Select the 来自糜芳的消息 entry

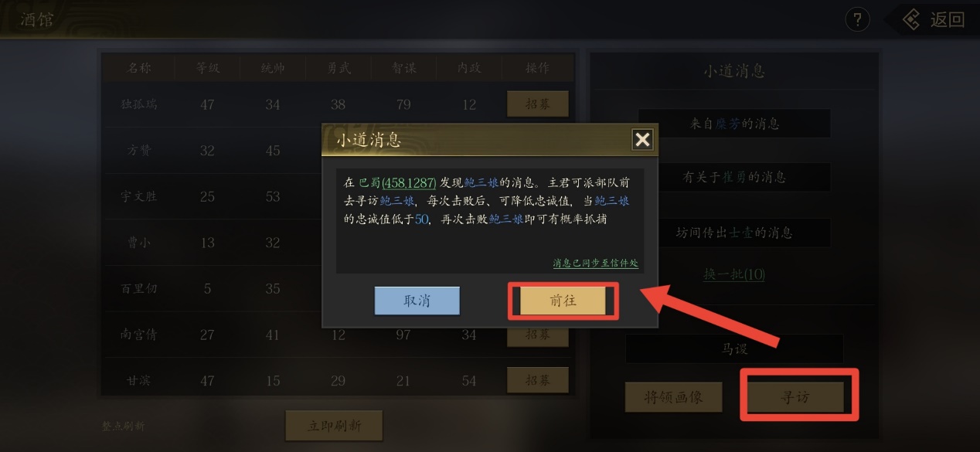point(734,124)
